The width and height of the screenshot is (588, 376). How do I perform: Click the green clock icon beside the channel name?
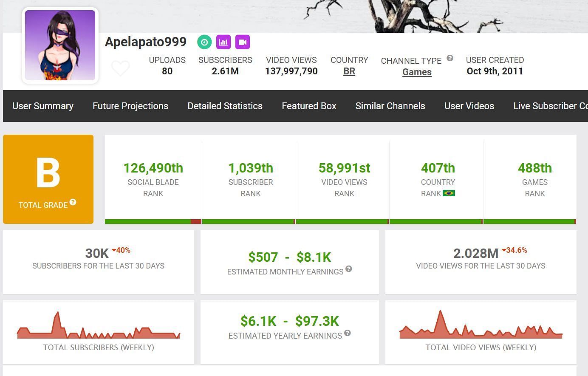click(x=204, y=42)
